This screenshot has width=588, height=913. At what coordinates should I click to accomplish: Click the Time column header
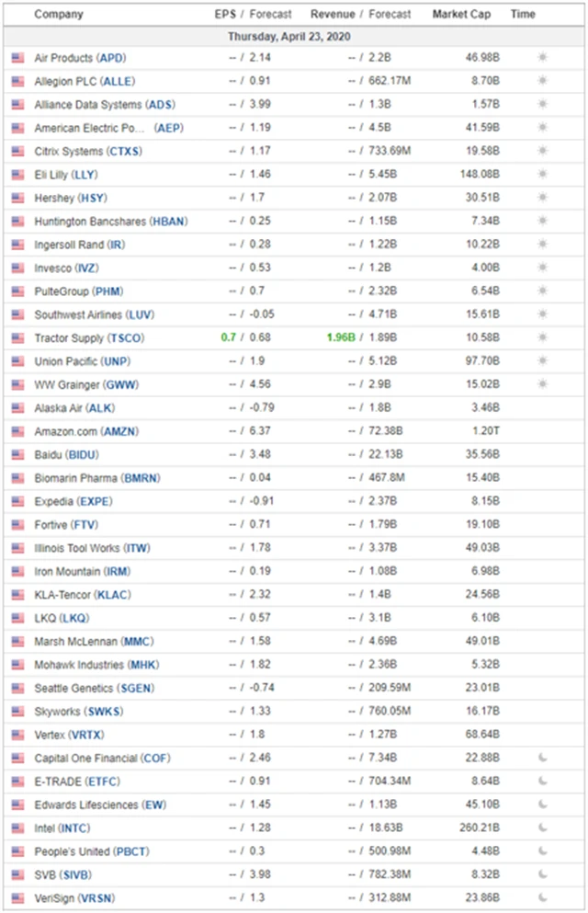point(523,15)
